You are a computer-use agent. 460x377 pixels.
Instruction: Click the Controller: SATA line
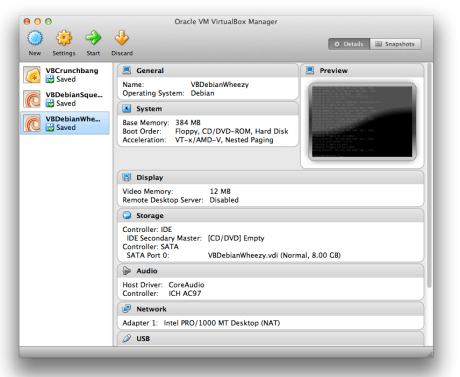(x=150, y=247)
